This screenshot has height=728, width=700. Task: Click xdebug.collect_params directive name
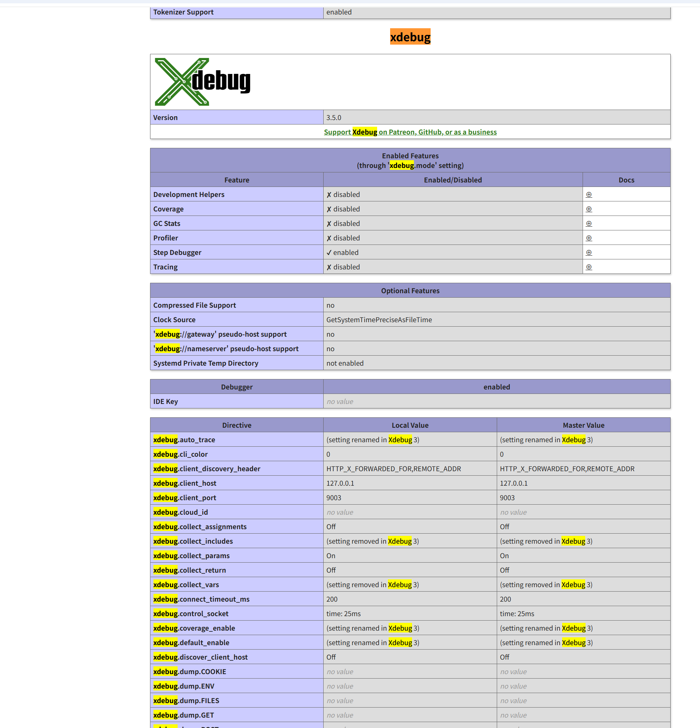[191, 556]
